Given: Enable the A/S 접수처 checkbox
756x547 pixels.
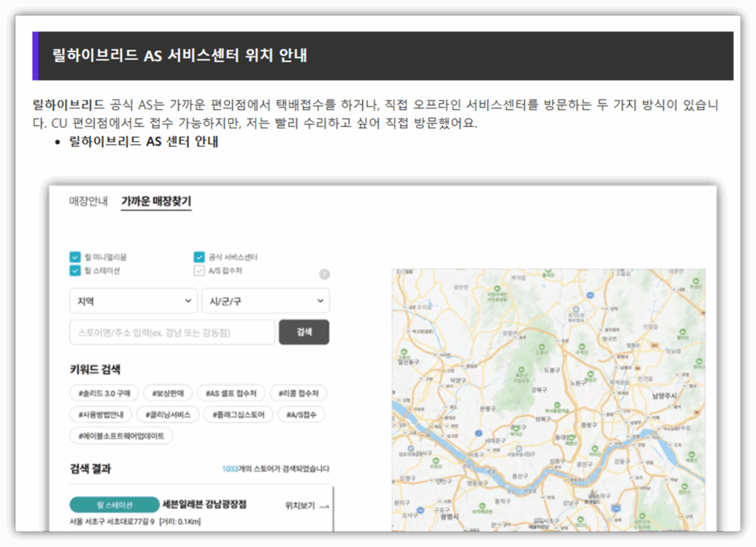Looking at the screenshot, I should click(199, 270).
